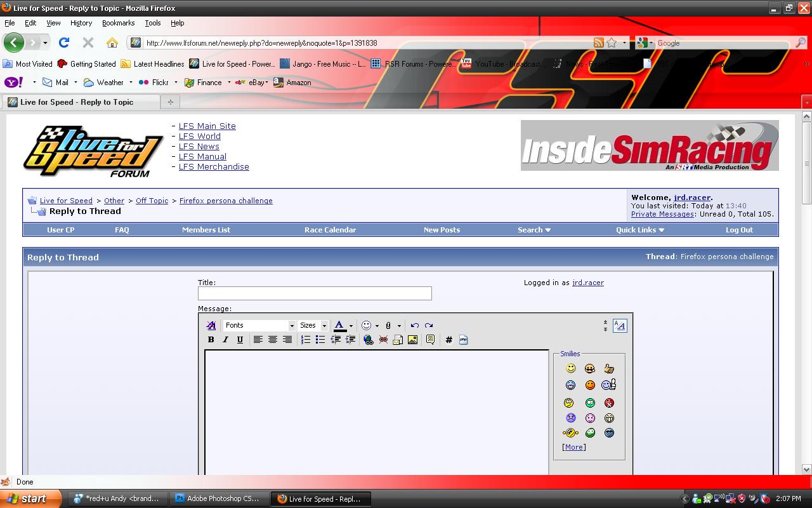Toggle bold formatting in the editor
Image resolution: width=812 pixels, height=508 pixels.
tap(211, 340)
